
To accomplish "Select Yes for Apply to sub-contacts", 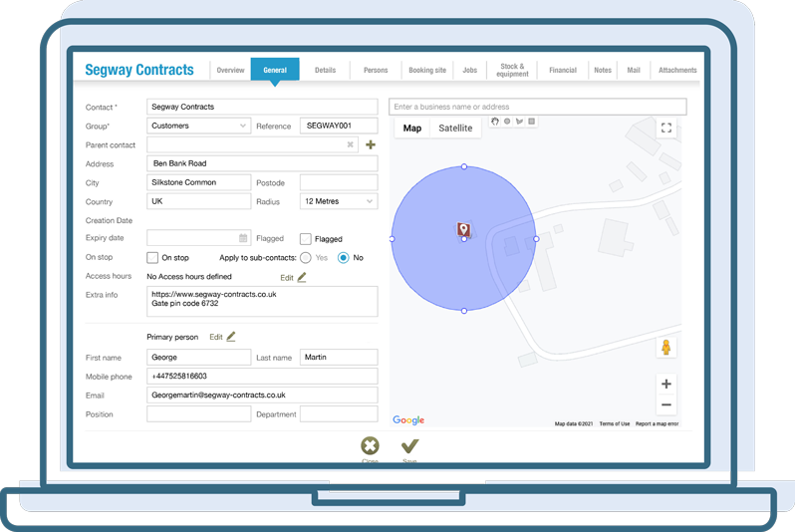I will click(305, 258).
